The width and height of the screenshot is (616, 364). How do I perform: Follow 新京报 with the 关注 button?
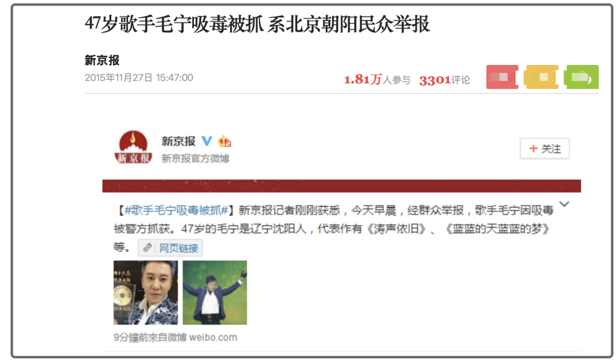[x=545, y=149]
